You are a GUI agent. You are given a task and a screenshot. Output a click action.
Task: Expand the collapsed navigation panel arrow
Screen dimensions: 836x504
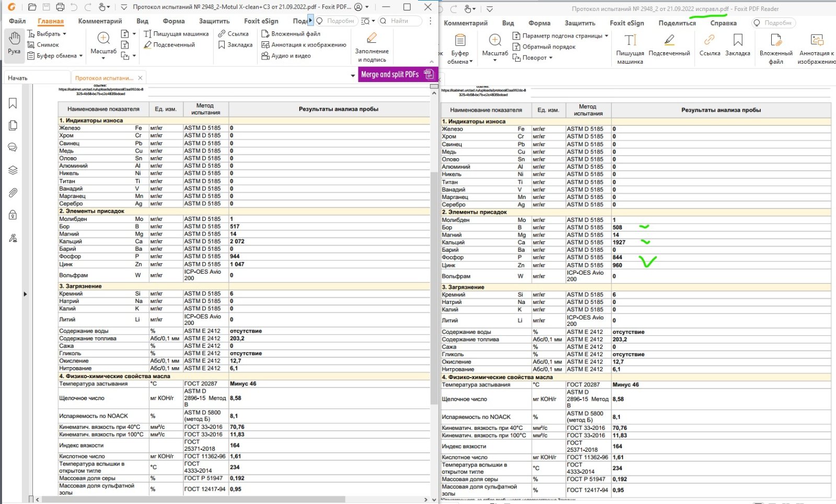[x=25, y=294]
